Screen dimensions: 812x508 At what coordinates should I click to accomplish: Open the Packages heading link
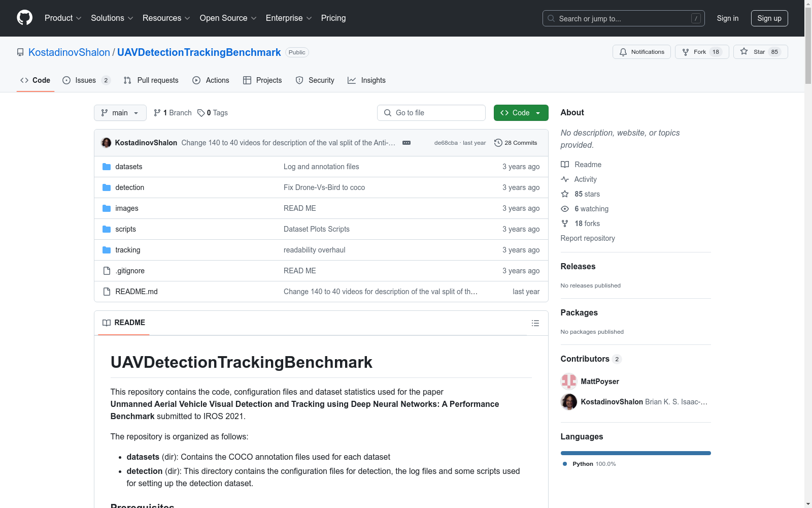(579, 312)
